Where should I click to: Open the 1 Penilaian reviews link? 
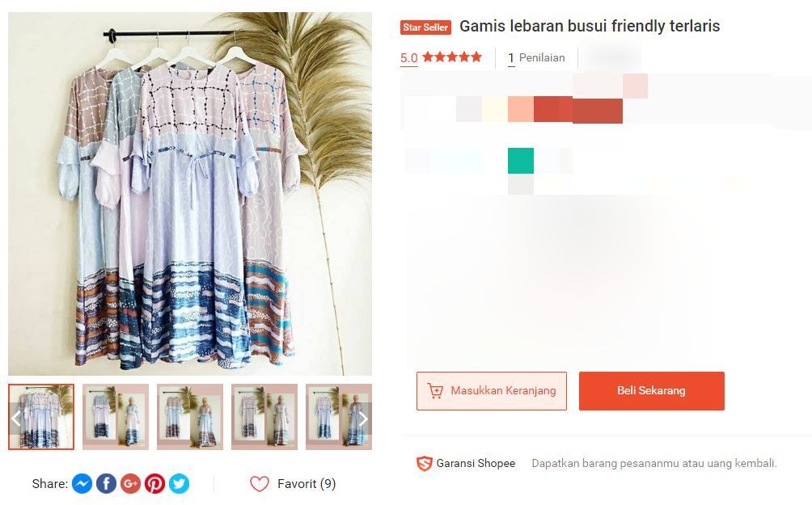click(535, 57)
